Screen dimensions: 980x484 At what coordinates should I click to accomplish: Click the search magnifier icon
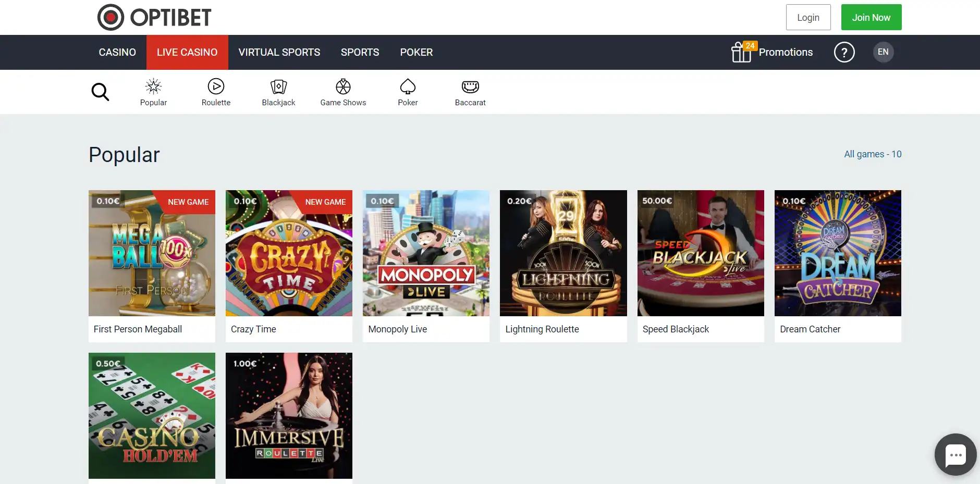[x=100, y=92]
